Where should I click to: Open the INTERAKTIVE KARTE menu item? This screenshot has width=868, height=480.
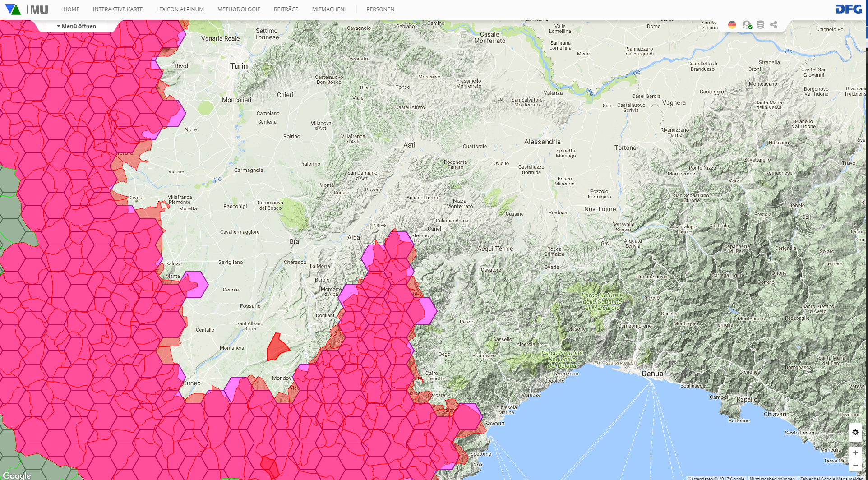click(x=118, y=9)
